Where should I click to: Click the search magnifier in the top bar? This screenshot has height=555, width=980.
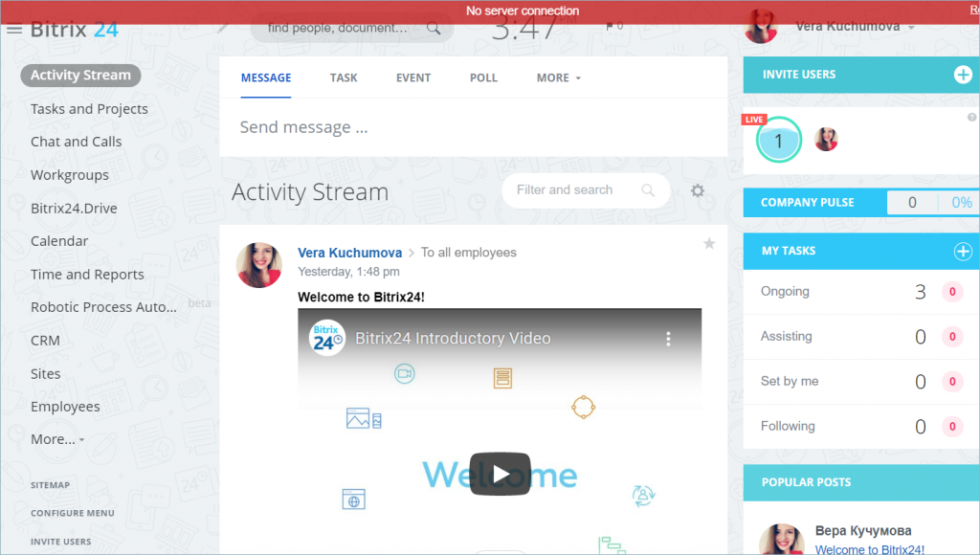coord(434,28)
